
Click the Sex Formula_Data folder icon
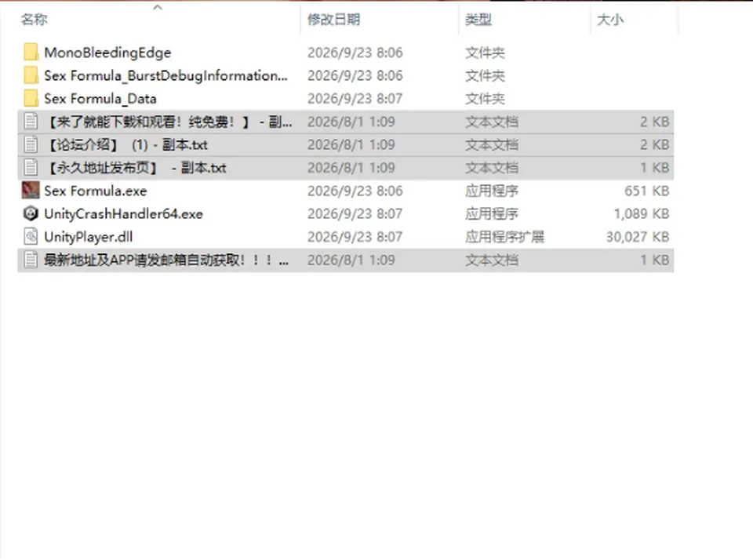(31, 98)
